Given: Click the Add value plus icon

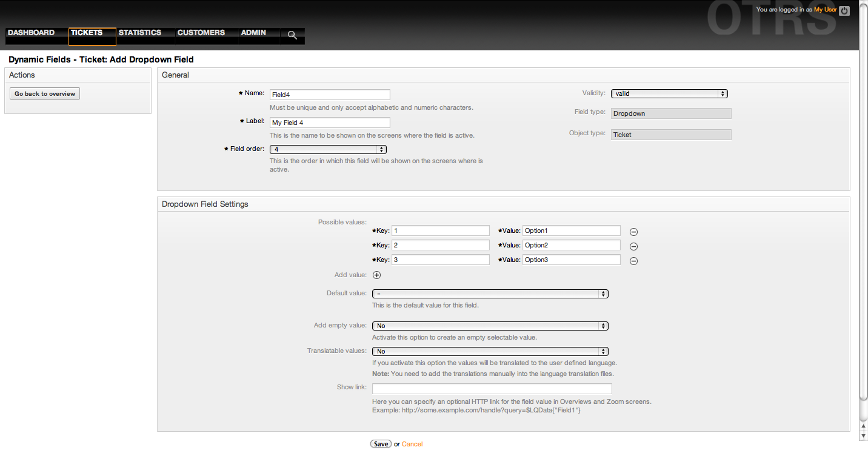Looking at the screenshot, I should (x=376, y=275).
